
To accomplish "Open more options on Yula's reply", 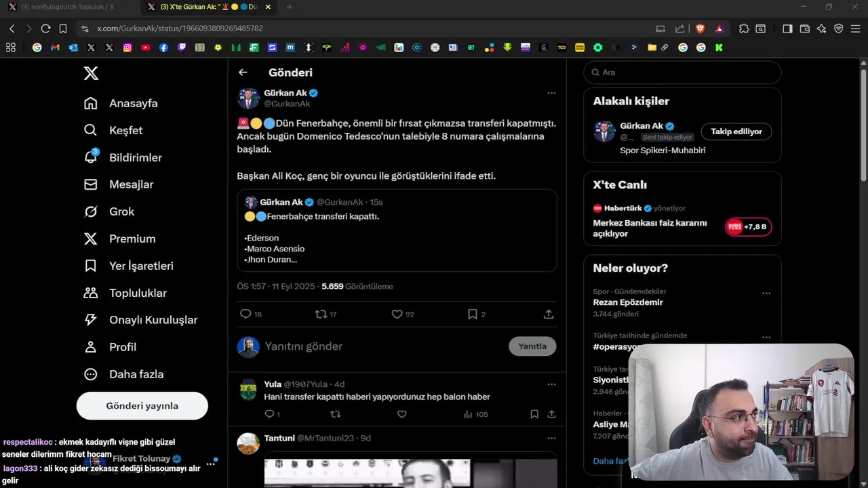I will pos(551,384).
